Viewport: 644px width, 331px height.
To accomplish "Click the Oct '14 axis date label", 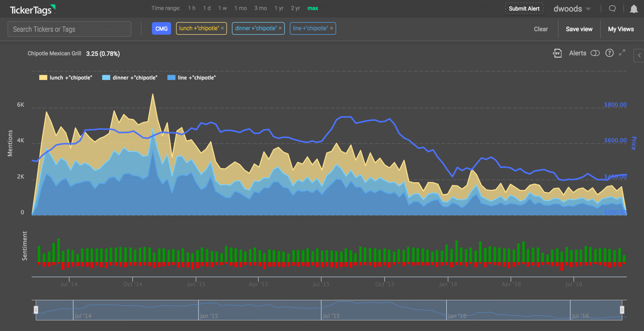I will [x=133, y=284].
